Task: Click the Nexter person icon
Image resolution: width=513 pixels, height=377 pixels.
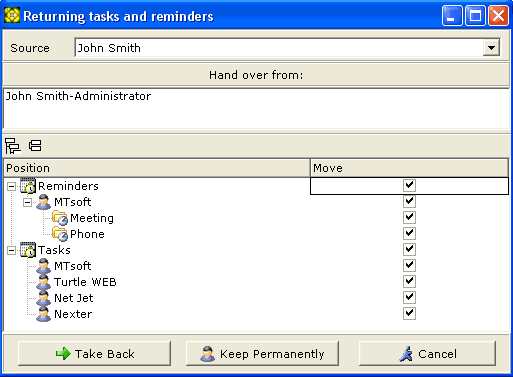Action: (44, 314)
